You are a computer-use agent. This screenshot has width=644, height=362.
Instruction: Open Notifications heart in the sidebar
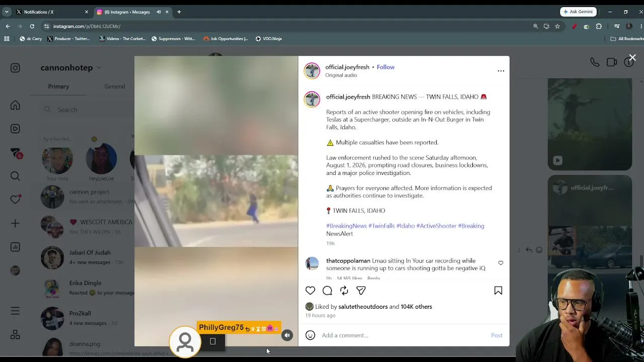click(15, 200)
